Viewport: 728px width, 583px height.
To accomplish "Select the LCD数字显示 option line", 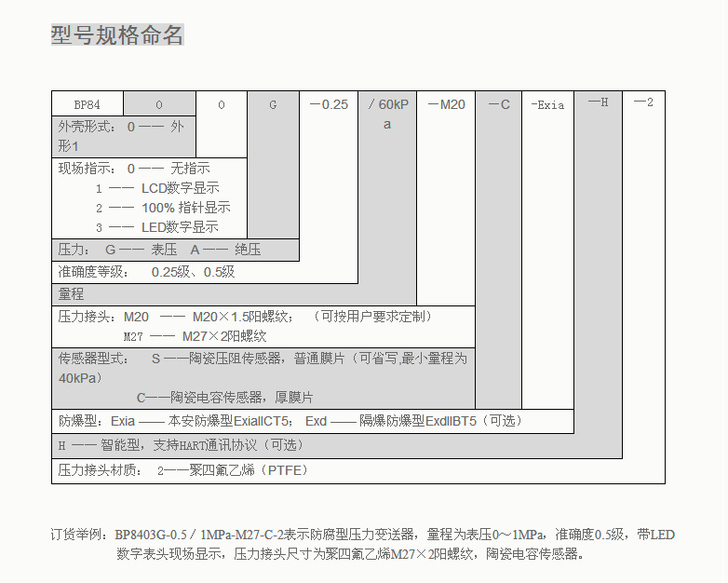I will click(157, 188).
